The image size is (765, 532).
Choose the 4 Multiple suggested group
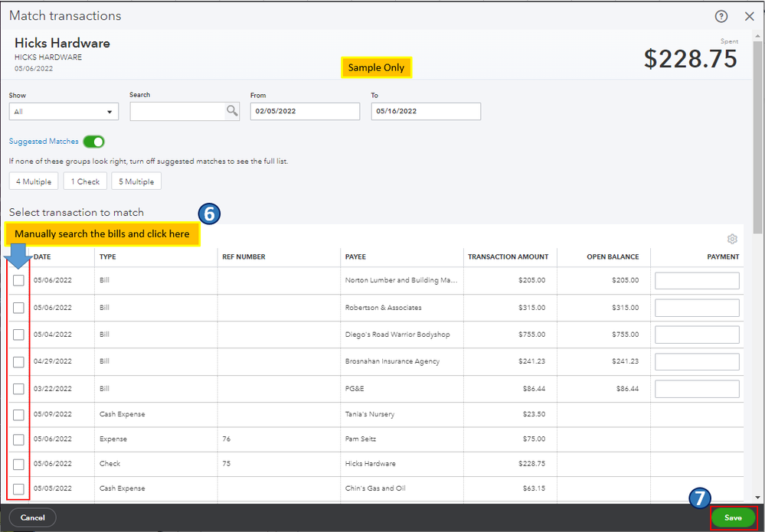point(33,181)
